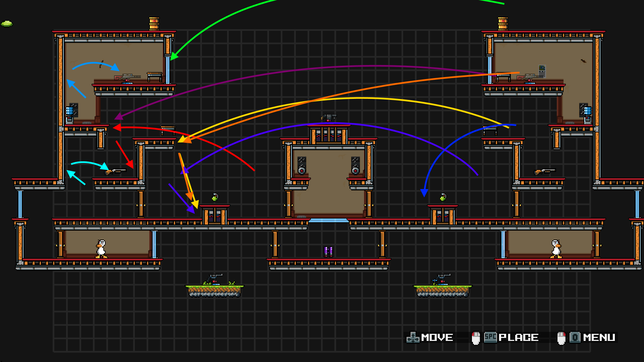Select the shotgun on the right ledge
This screenshot has width=644, height=362.
tap(545, 171)
